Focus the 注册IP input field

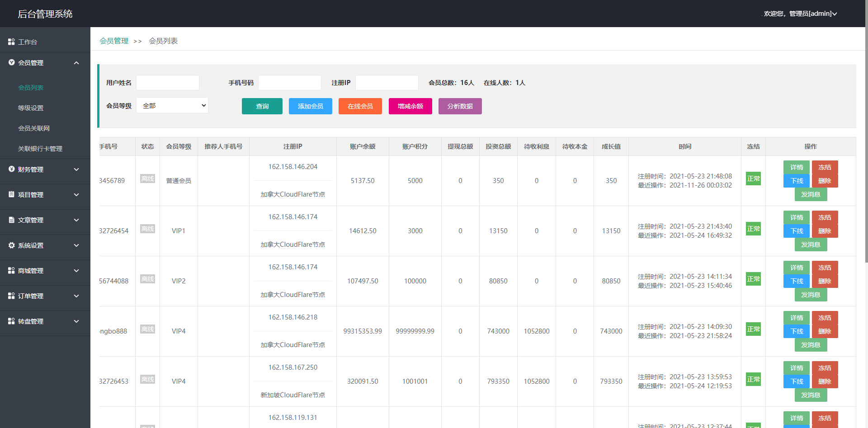(387, 83)
